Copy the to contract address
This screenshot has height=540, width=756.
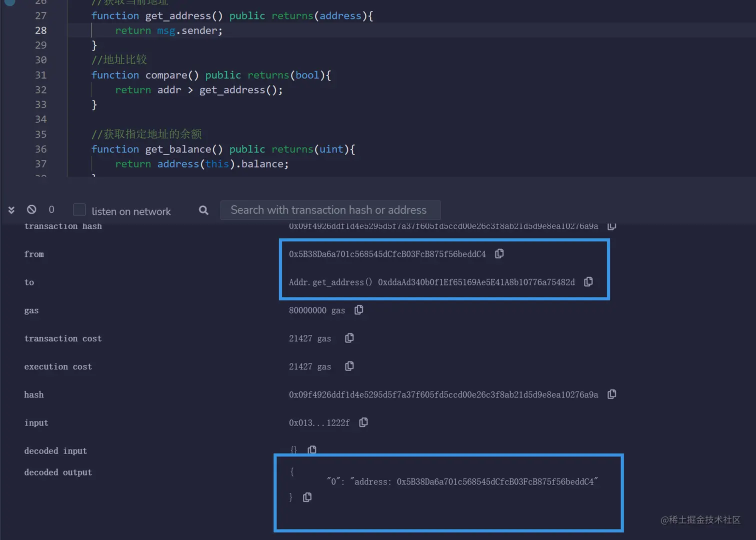point(588,281)
